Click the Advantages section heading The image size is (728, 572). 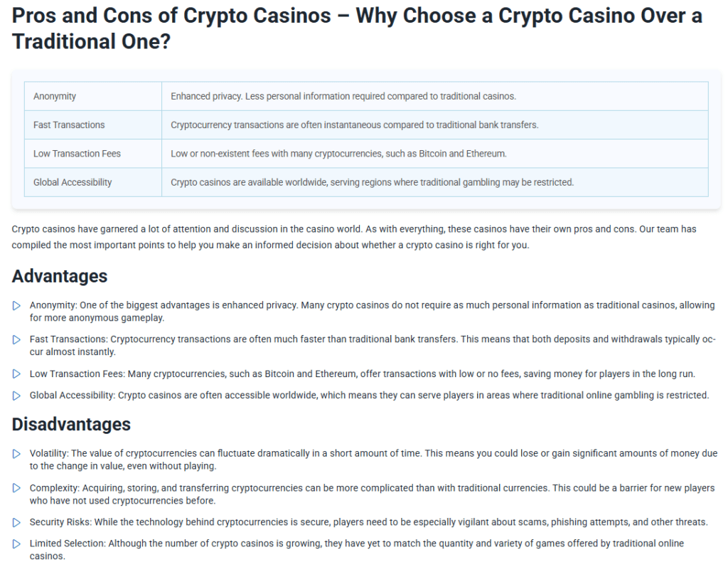click(60, 276)
